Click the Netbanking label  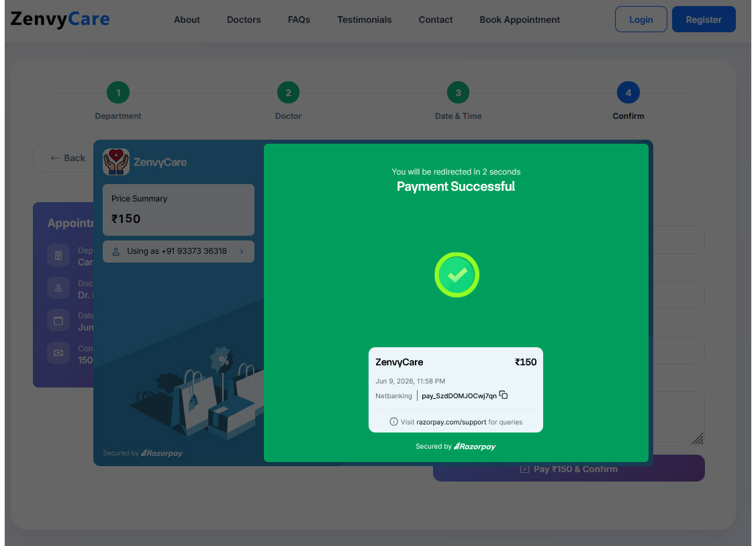tap(393, 396)
